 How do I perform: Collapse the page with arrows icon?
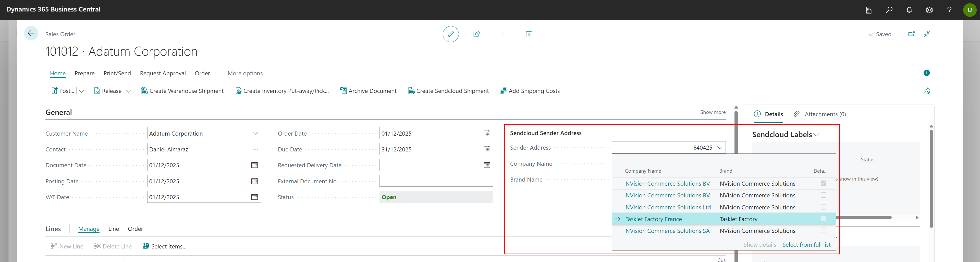tap(927, 34)
